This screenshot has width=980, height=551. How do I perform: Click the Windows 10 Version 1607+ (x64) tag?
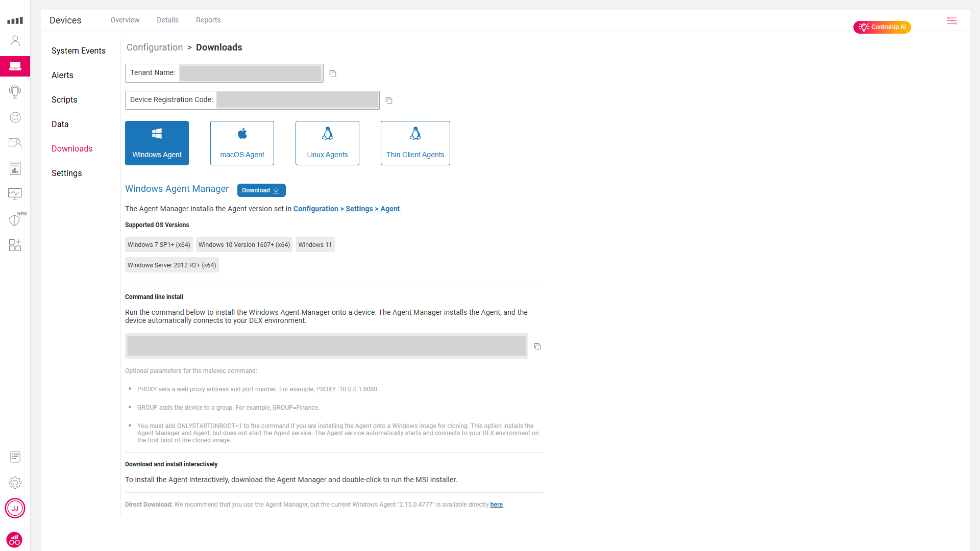[244, 244]
